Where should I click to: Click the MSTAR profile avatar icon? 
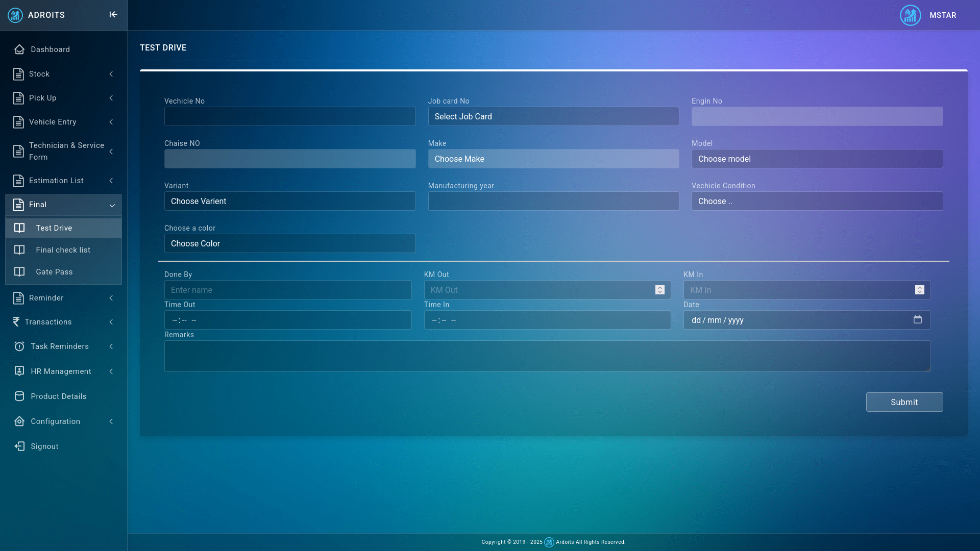coord(910,15)
